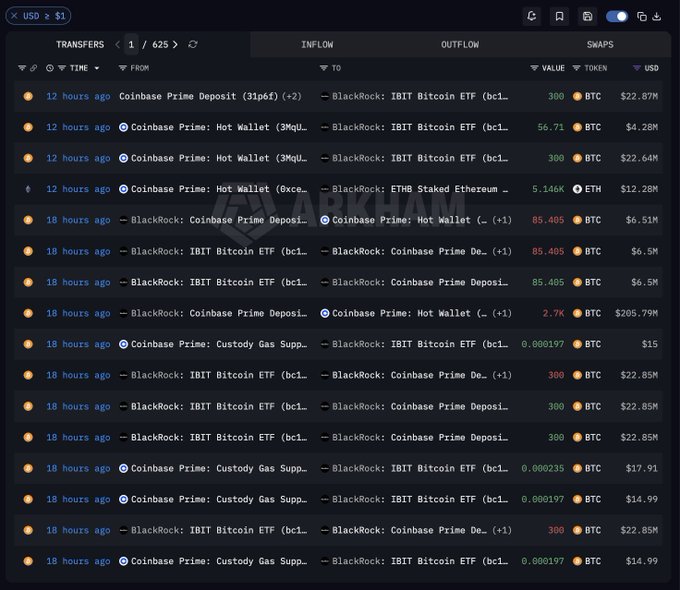Image resolution: width=680 pixels, height=590 pixels.
Task: Open Coinbase Prime: Hot Wallet (0xce… sender
Action: [x=219, y=189]
